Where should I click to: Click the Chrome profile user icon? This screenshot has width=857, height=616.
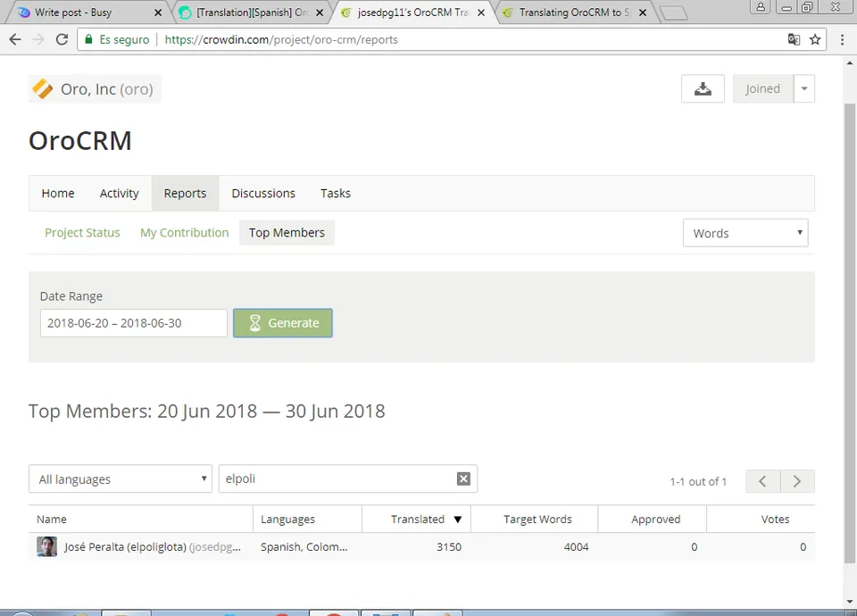coord(761,7)
